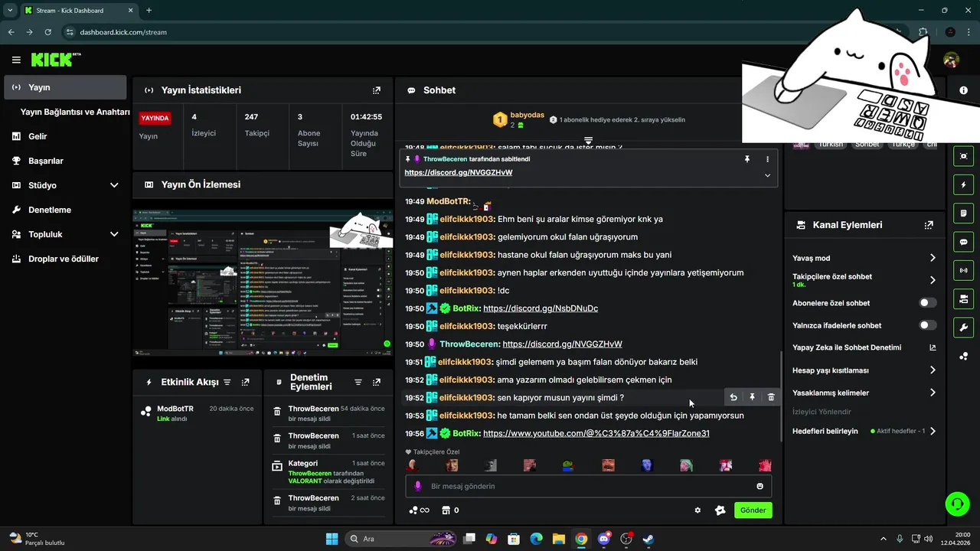Open Denetleme in sidebar
The width and height of the screenshot is (980, 551).
65,210
